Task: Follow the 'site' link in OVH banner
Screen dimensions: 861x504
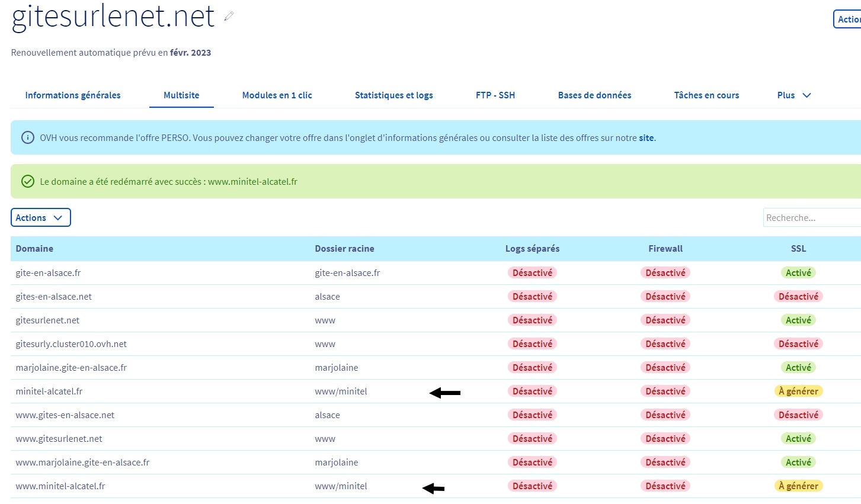Action: pos(646,138)
